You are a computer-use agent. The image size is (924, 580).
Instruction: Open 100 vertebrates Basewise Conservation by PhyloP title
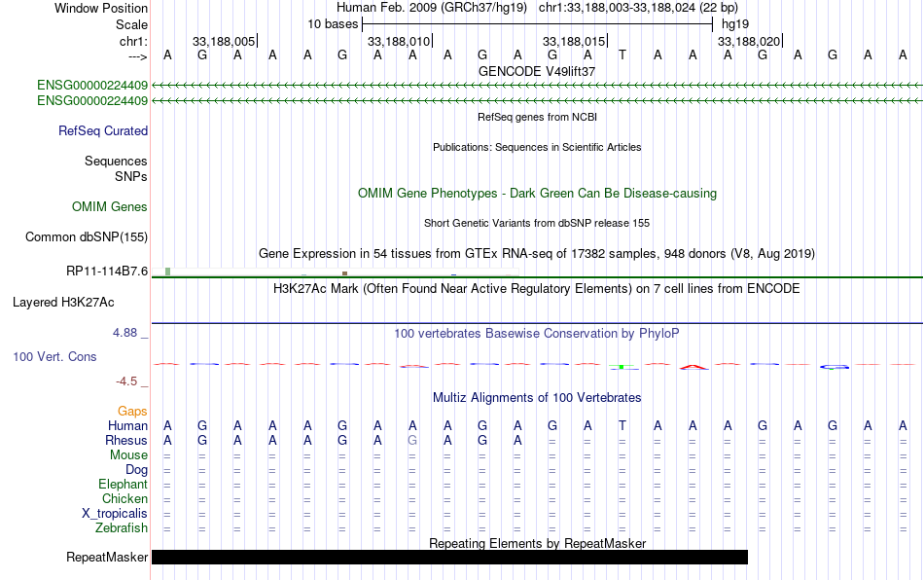[x=537, y=333]
